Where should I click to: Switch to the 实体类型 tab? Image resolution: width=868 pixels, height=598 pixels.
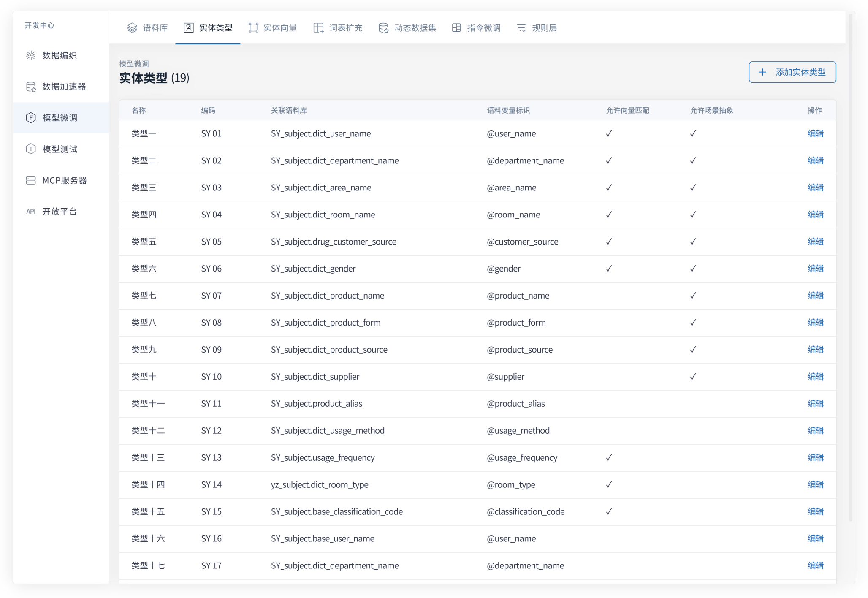[208, 28]
